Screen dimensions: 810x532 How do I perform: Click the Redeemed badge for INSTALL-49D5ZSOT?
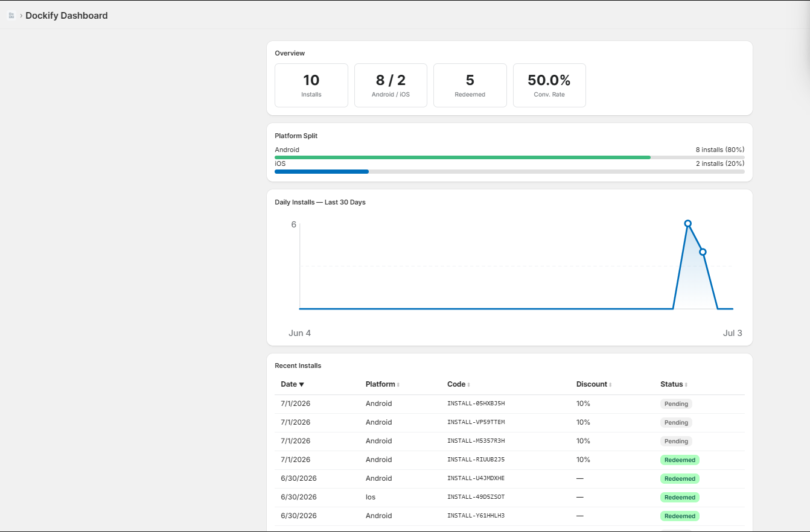(680, 497)
